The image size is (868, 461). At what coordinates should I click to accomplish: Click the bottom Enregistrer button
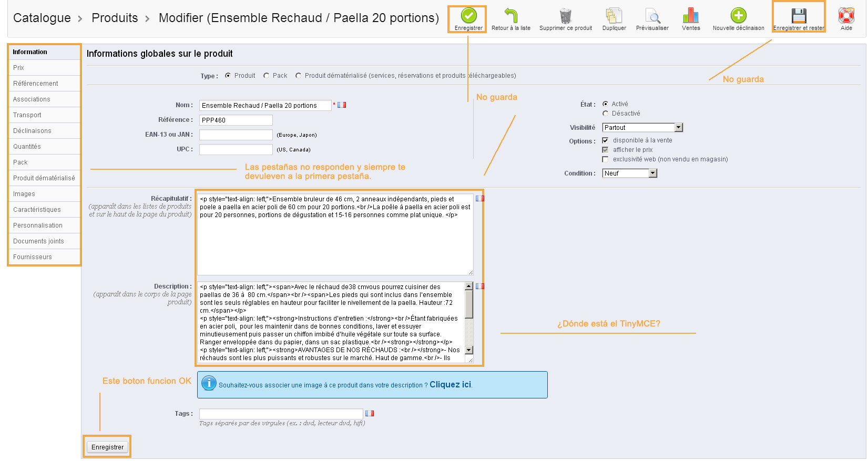click(x=107, y=447)
